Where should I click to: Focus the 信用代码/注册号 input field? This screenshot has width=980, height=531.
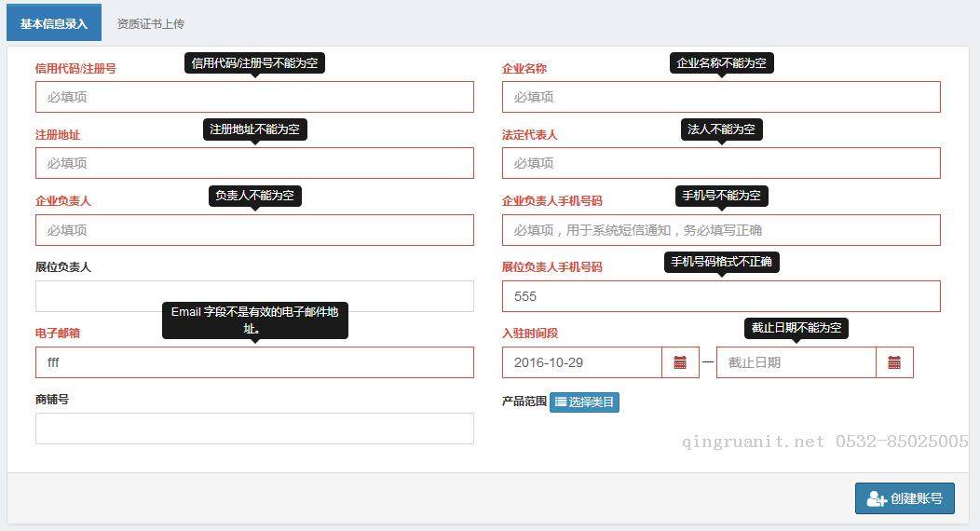(254, 97)
